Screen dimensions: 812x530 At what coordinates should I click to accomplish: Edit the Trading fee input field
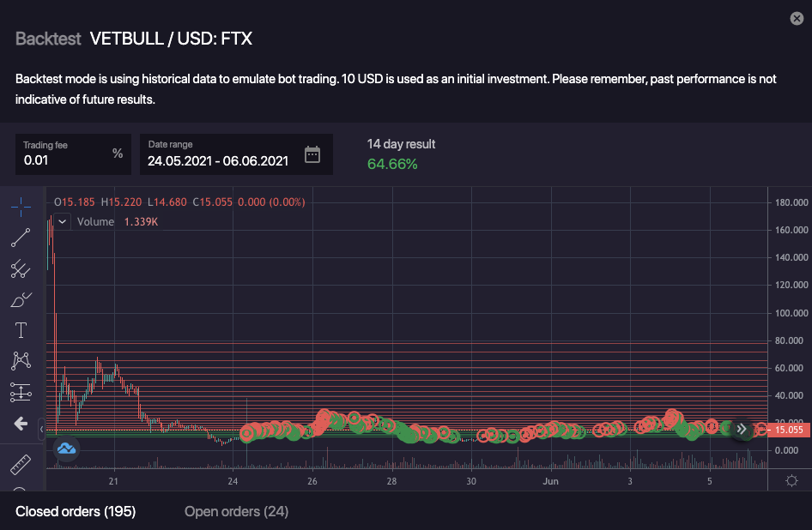click(73, 154)
